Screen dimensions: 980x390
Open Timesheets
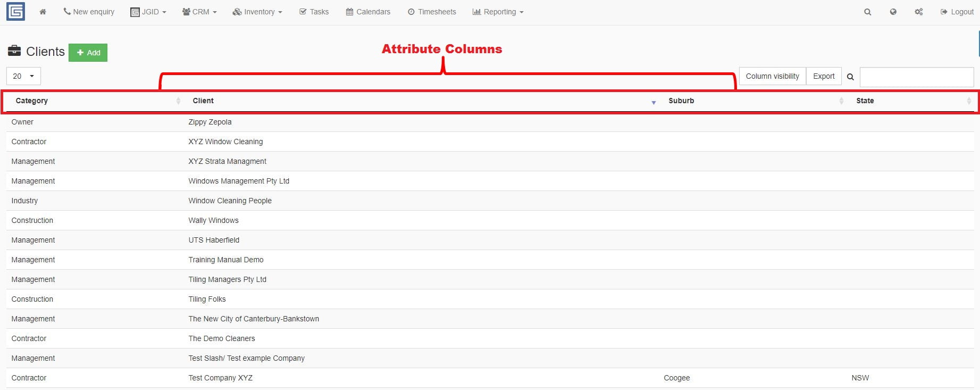point(432,12)
